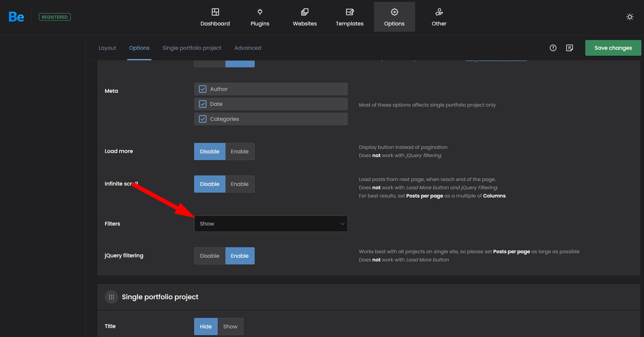Open the notes icon beside Save changes
644x337 pixels.
pos(570,48)
